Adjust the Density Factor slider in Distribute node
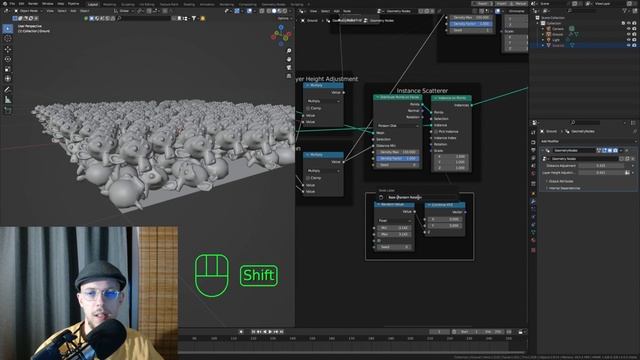The width and height of the screenshot is (640, 360). coord(398,158)
